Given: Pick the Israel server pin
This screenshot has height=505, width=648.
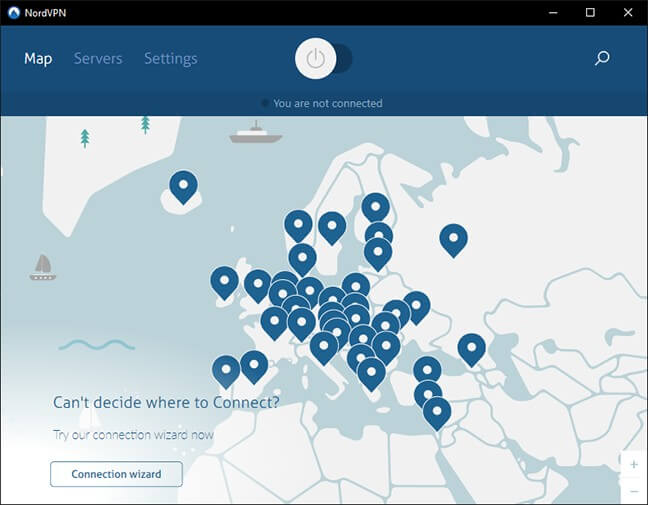Looking at the screenshot, I should click(x=437, y=413).
